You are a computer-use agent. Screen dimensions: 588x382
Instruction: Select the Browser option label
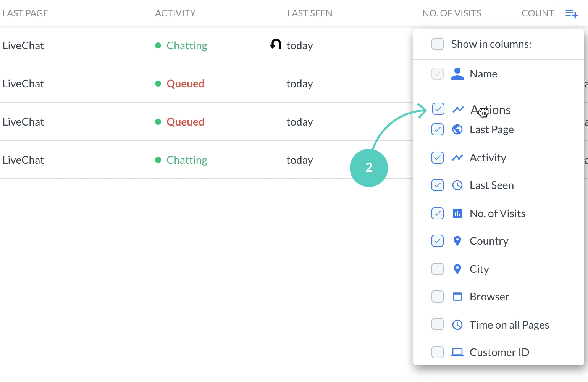pos(489,297)
